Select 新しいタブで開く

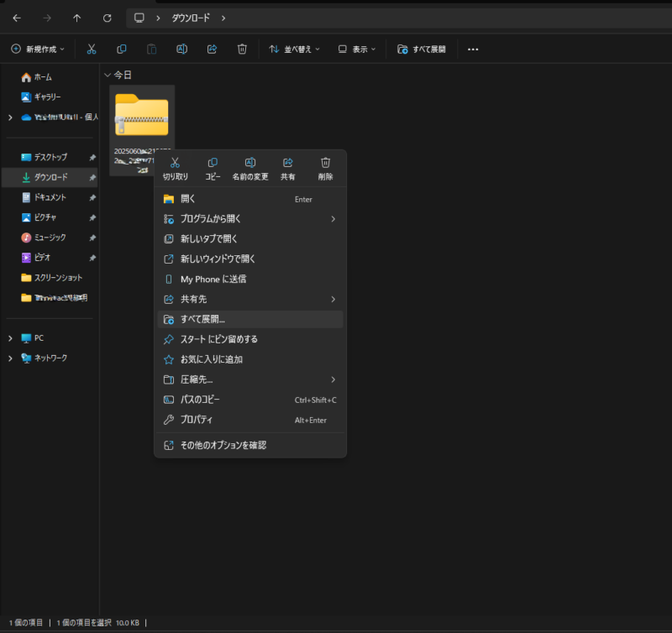pos(250,239)
